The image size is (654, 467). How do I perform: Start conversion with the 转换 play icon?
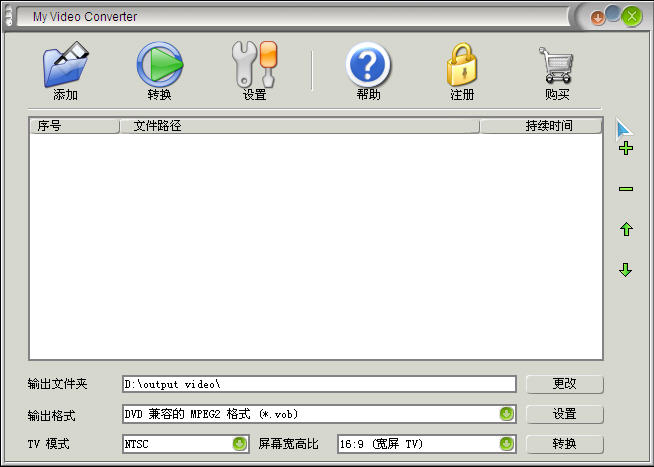pos(160,64)
